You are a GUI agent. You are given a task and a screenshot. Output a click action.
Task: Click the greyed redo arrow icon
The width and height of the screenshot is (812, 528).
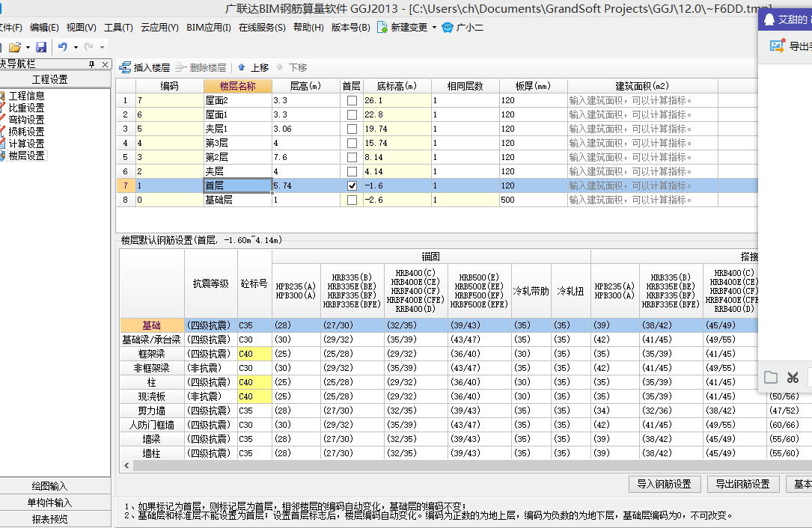point(89,46)
